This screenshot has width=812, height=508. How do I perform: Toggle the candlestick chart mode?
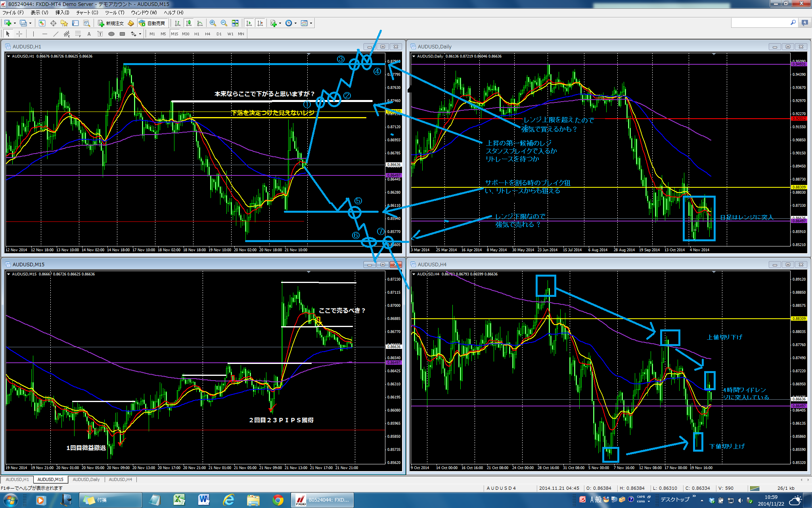tap(189, 23)
